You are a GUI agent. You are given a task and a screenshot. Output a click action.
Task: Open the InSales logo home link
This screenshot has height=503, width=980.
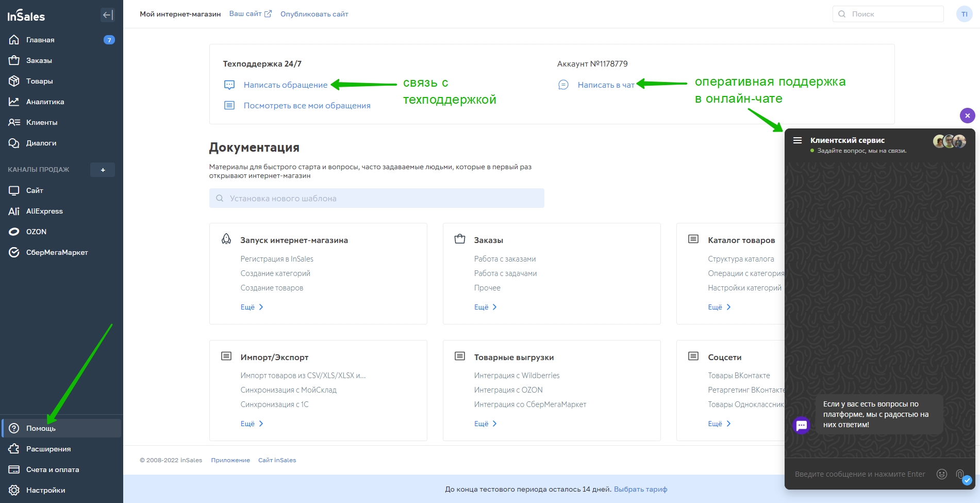point(26,16)
